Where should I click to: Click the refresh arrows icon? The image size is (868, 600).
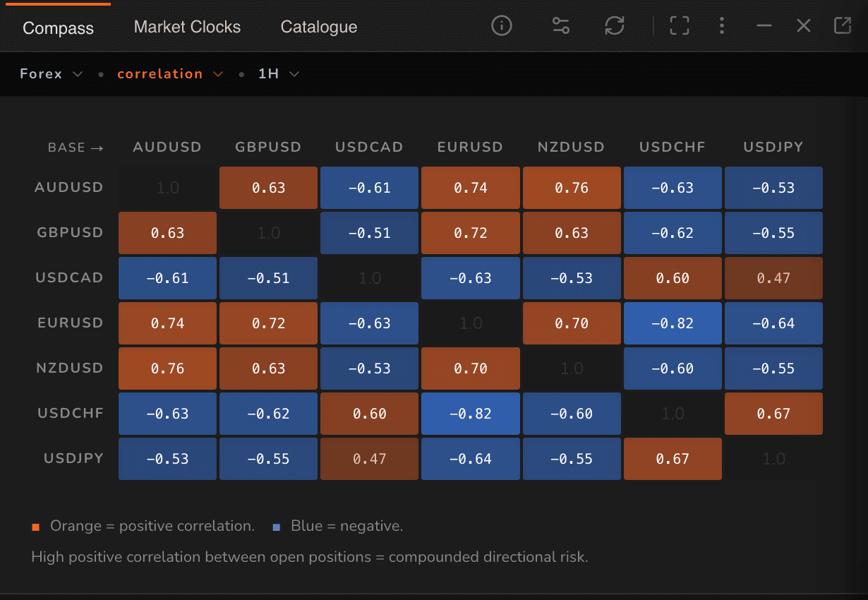(615, 26)
